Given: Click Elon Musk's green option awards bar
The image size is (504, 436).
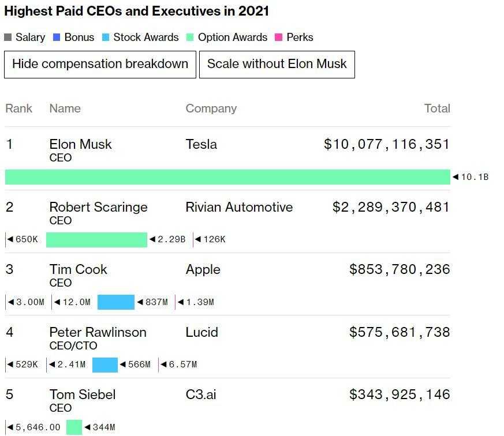Looking at the screenshot, I should 227,177.
